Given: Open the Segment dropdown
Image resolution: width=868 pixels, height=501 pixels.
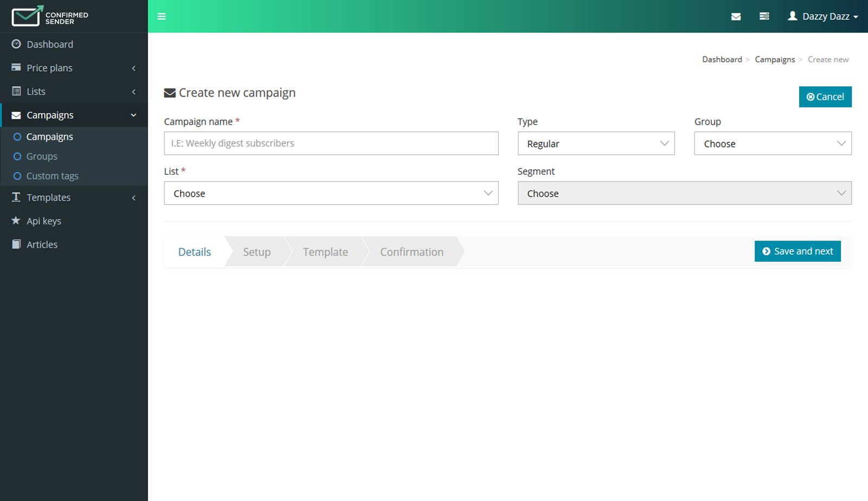Looking at the screenshot, I should point(684,193).
